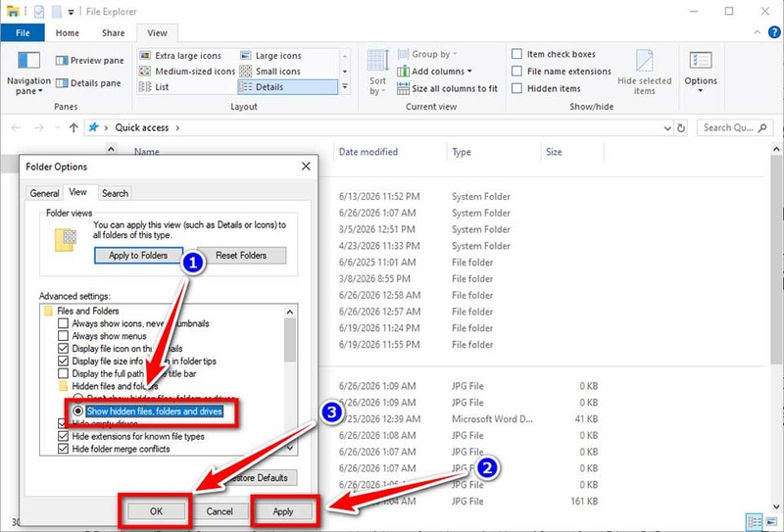
Task: Open the Options button in ribbon
Action: pos(701,73)
